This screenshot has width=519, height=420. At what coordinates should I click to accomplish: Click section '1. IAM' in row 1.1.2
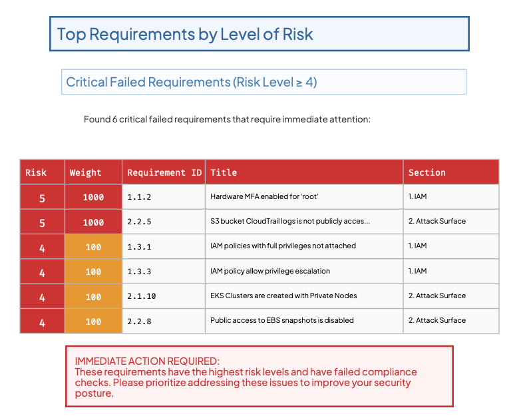(417, 196)
